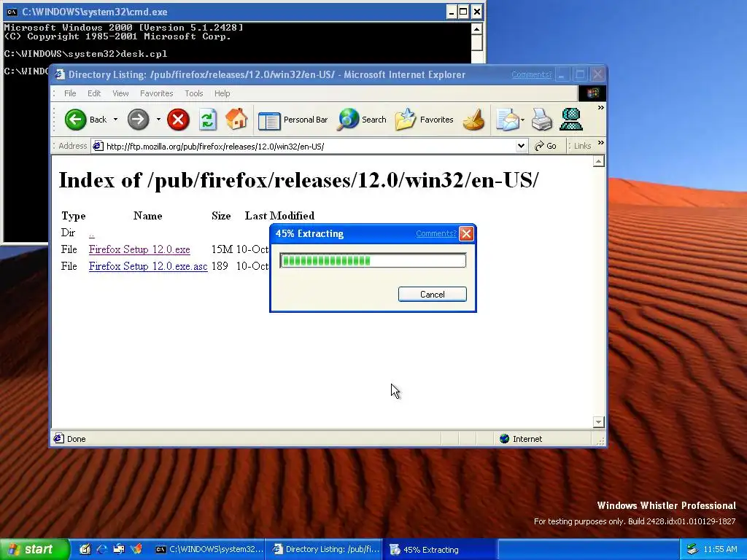Expand the Mail button dropdown arrow
This screenshot has height=560, width=747.
pos(522,120)
